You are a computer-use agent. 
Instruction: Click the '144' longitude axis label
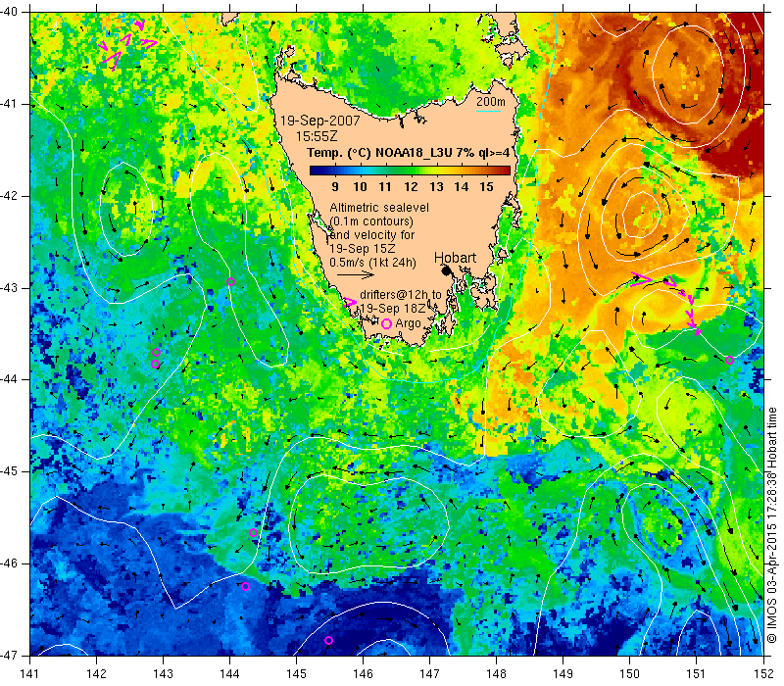(x=229, y=673)
